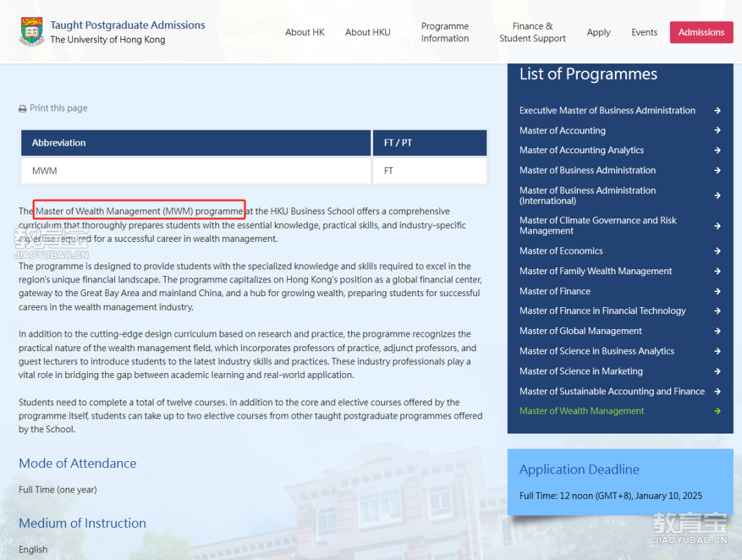The height and width of the screenshot is (560, 742).
Task: Click Print this page link
Action: tap(58, 109)
